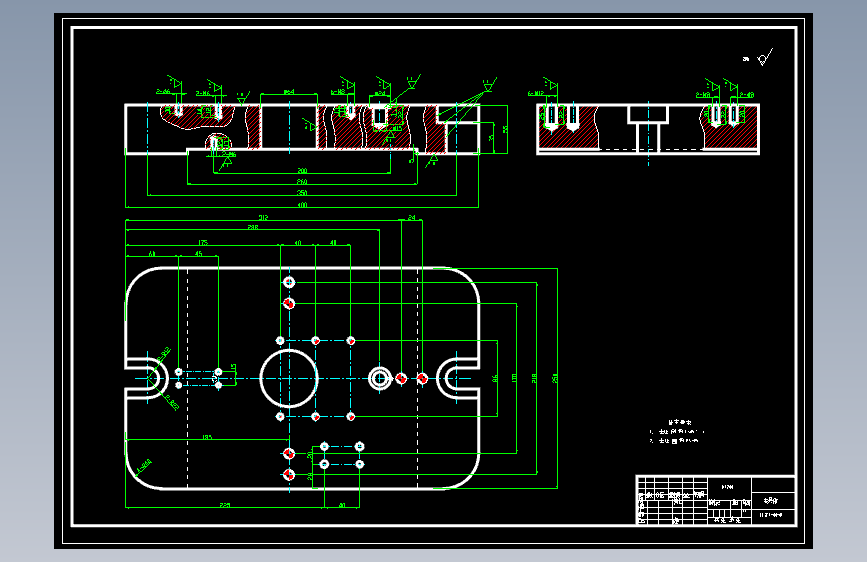867x562 pixels.
Task: Select the concentric counterbored hole right of the center circle
Action: [380, 379]
